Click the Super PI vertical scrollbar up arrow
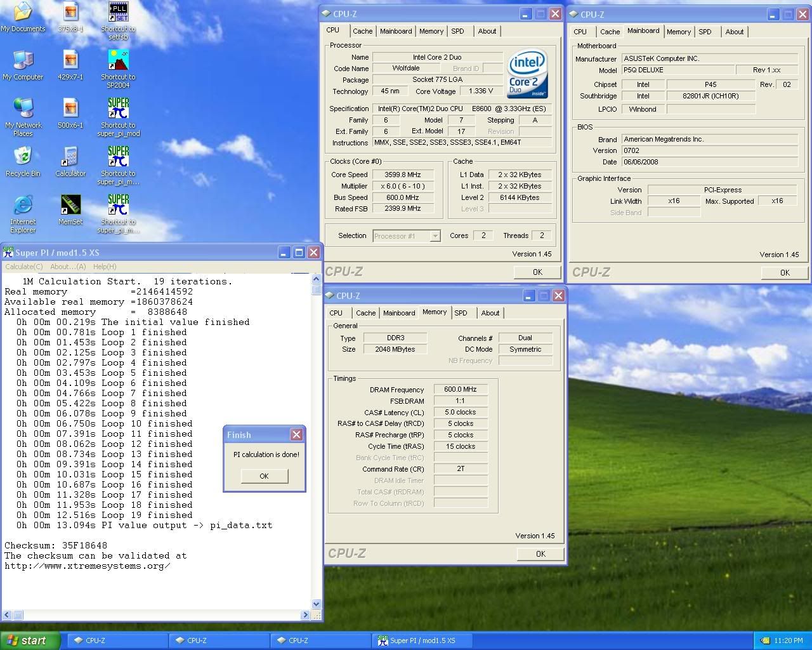The width and height of the screenshot is (812, 650). coord(317,279)
